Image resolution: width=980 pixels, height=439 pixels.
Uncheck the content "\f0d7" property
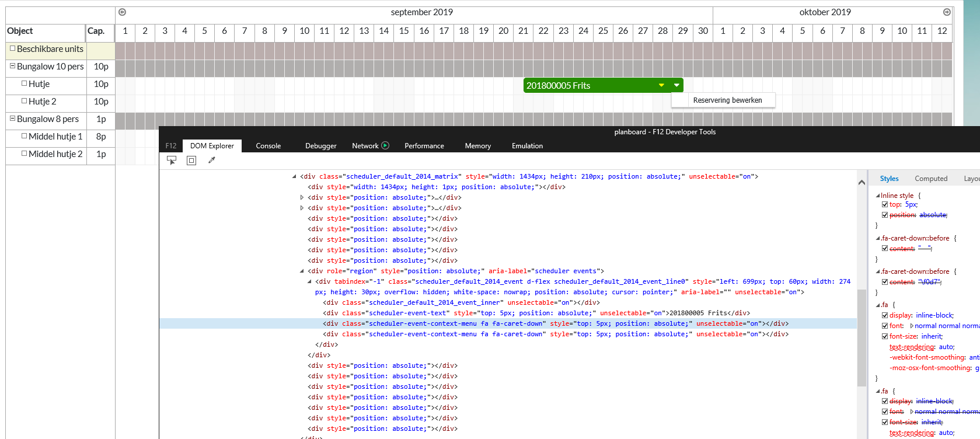click(885, 282)
